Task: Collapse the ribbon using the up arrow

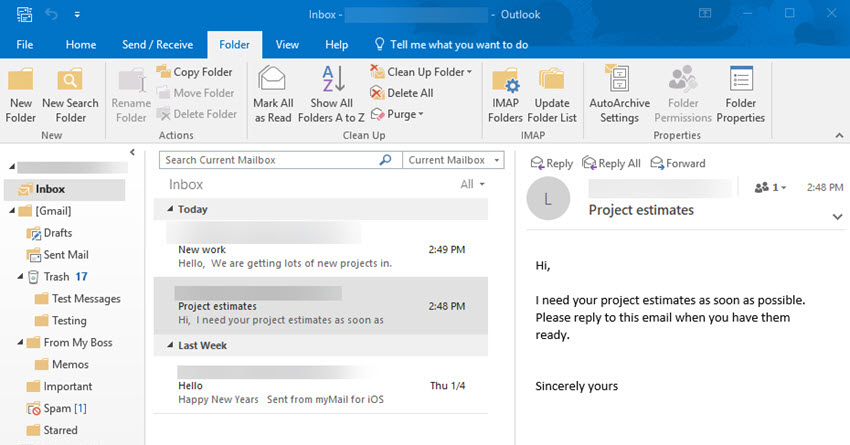Action: pyautogui.click(x=839, y=136)
